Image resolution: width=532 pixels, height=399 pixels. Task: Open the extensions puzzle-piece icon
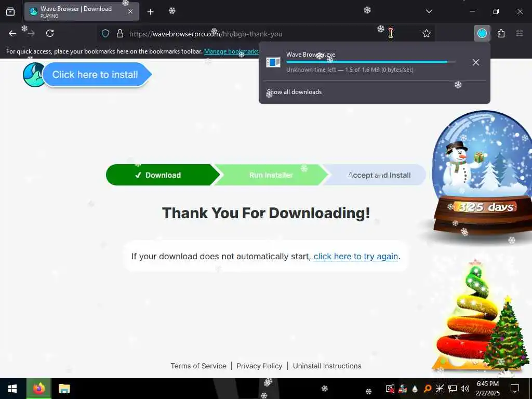501,33
